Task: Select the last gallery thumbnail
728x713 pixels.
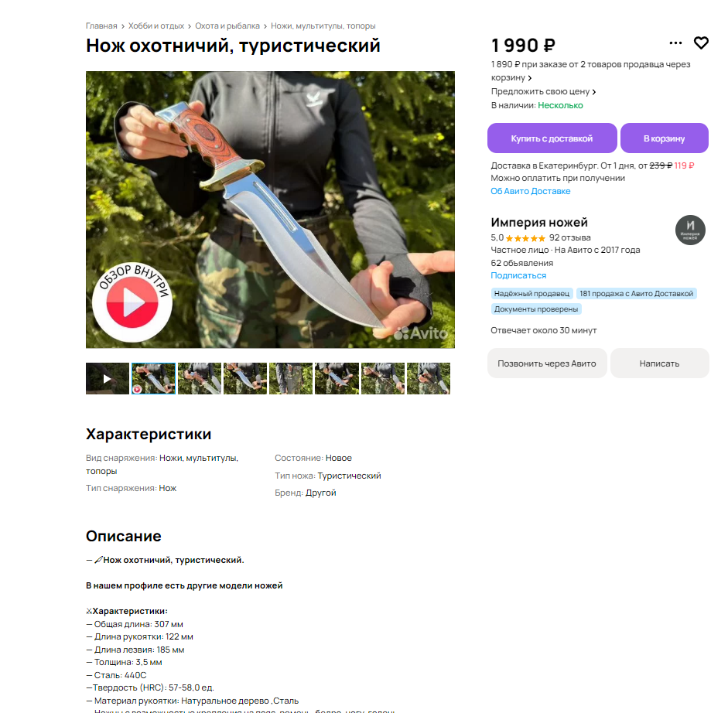Action: coord(429,378)
